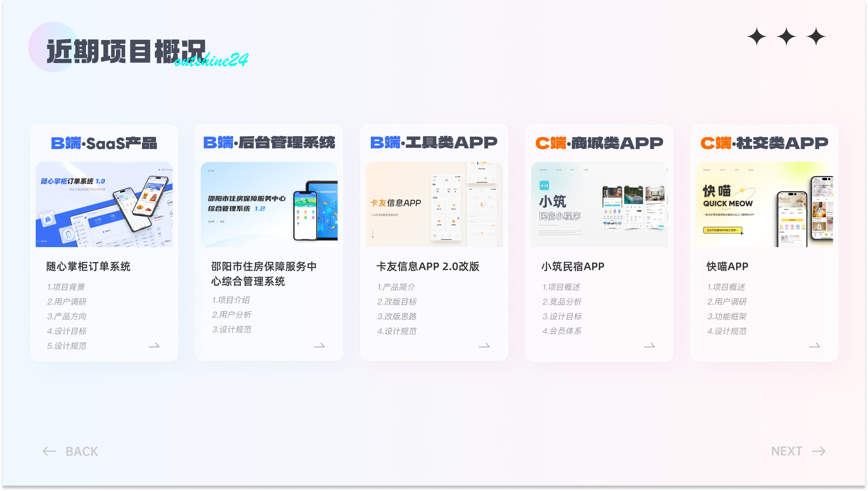Click the NEXT navigation button
The image size is (868, 491).
pyautogui.click(x=787, y=451)
